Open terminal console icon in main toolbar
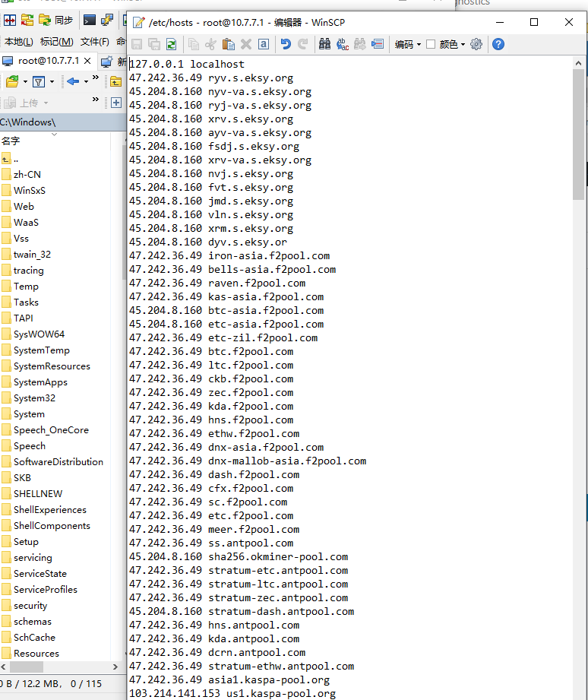 (90, 21)
